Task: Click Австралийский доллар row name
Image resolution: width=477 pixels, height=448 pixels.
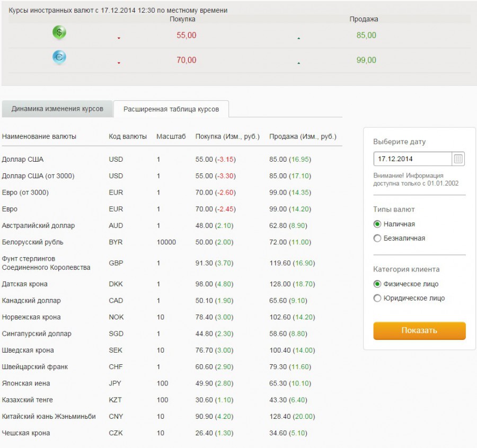Action: [x=38, y=225]
